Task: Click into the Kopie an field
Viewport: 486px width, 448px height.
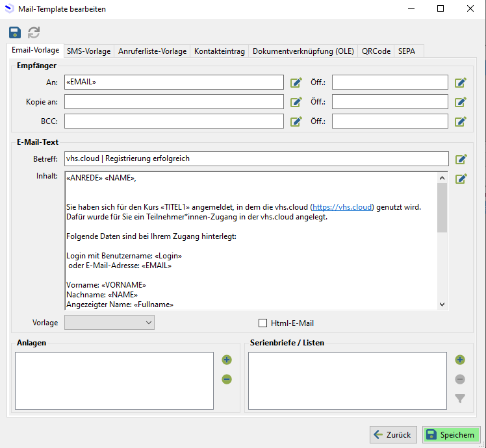Action: pyautogui.click(x=174, y=102)
